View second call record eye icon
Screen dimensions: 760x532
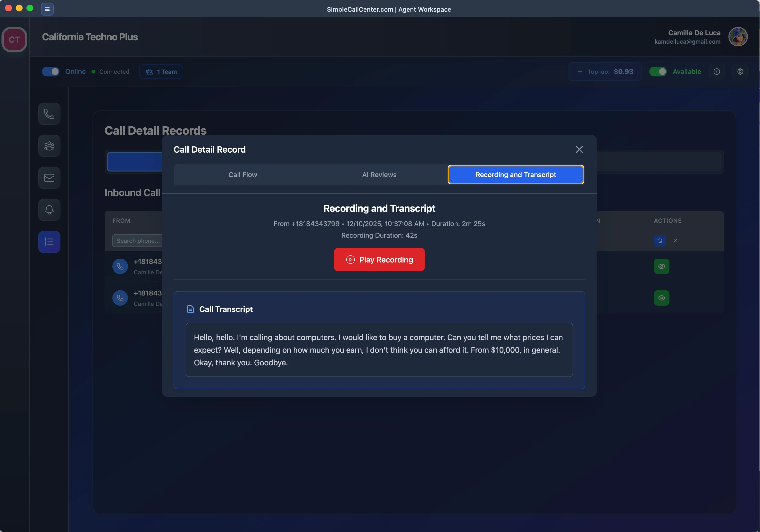pos(661,298)
